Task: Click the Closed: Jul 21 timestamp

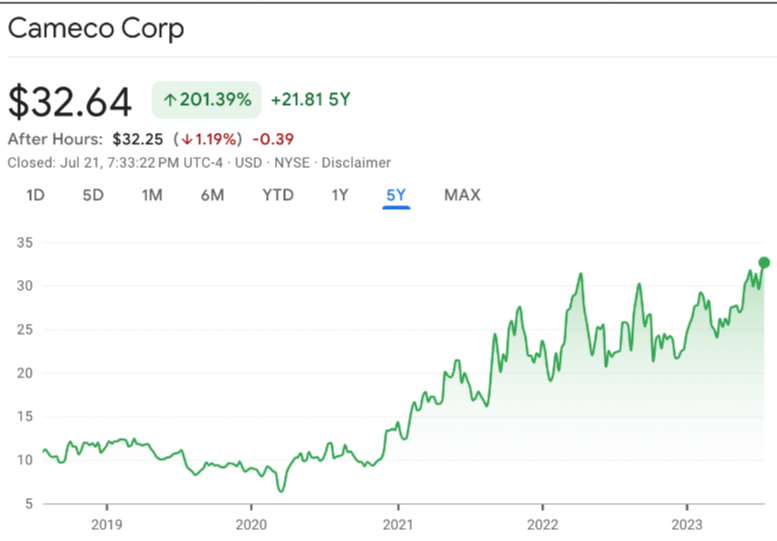Action: tap(115, 163)
